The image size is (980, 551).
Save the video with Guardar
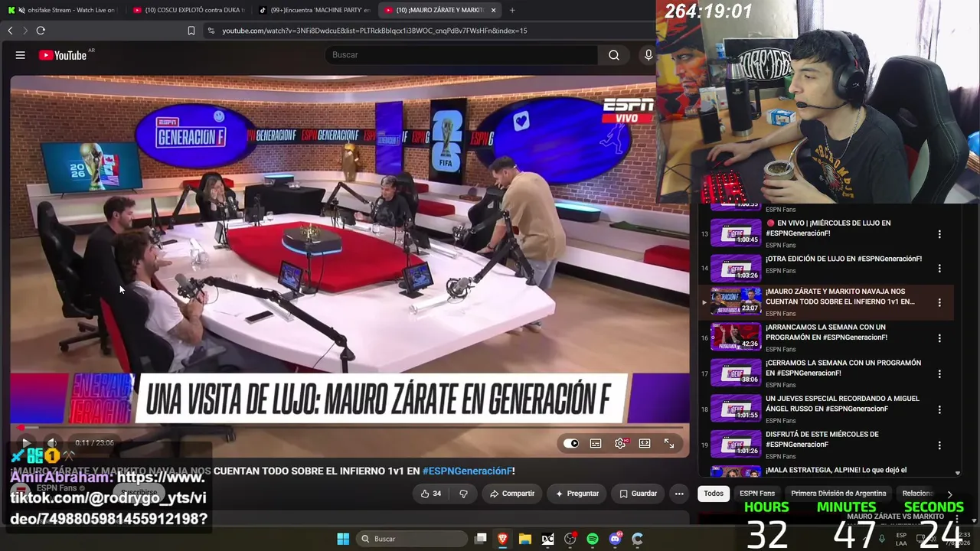pyautogui.click(x=638, y=494)
